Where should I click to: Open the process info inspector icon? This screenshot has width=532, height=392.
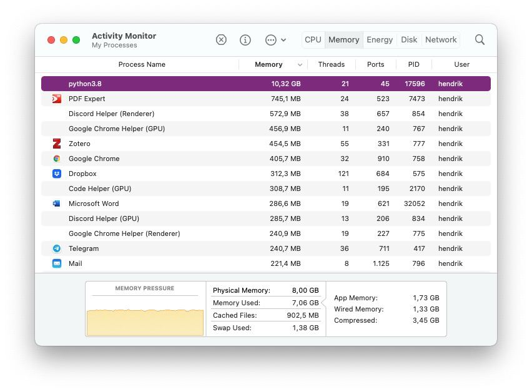245,40
